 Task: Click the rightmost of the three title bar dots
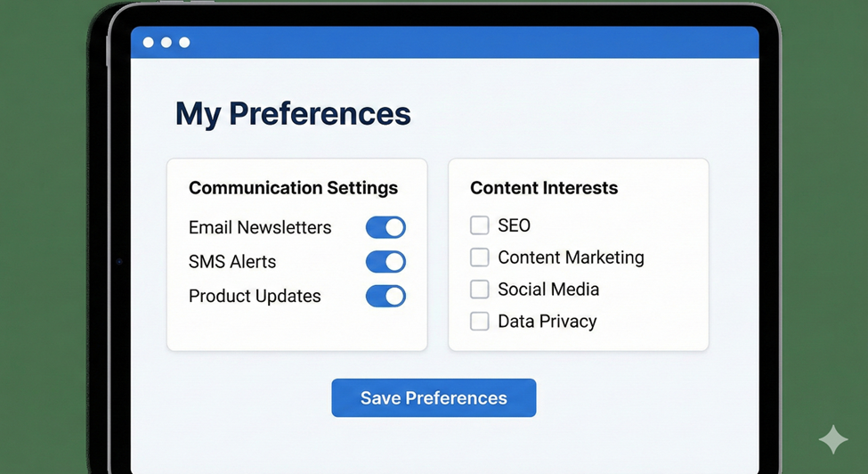[184, 43]
